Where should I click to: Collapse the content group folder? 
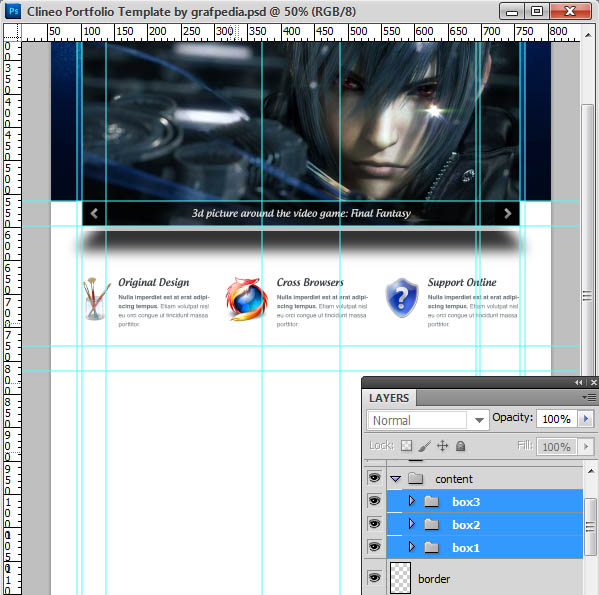coord(396,479)
